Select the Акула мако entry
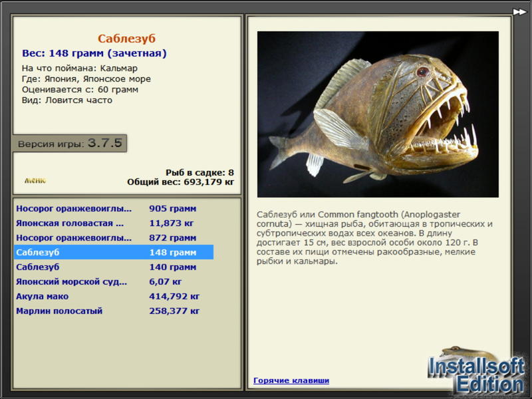 tap(114, 296)
